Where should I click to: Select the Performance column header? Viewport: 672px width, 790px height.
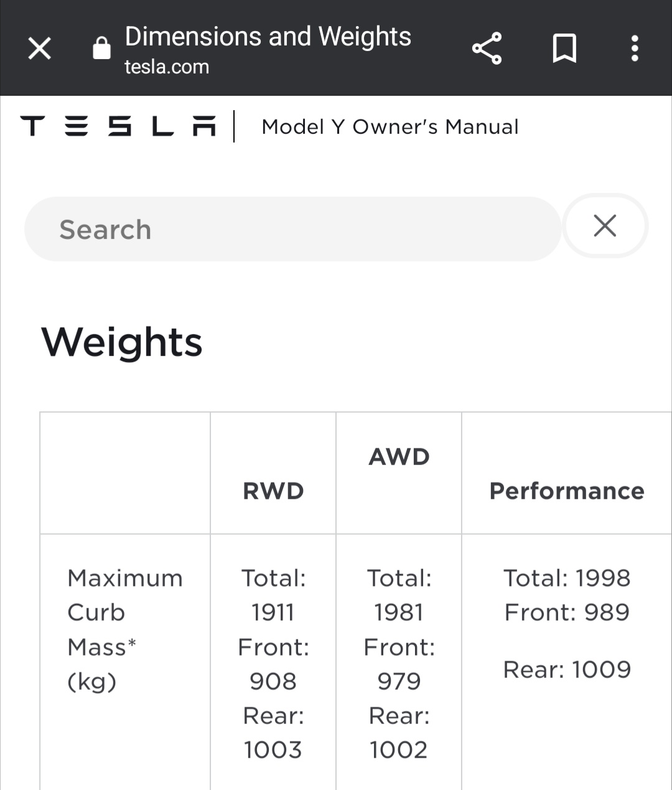pyautogui.click(x=567, y=491)
